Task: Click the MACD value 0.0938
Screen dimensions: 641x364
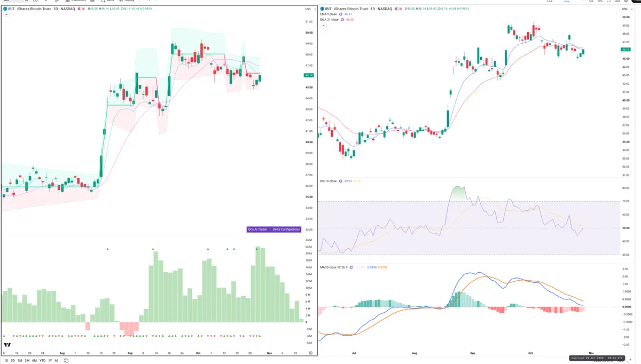Action: click(x=371, y=267)
